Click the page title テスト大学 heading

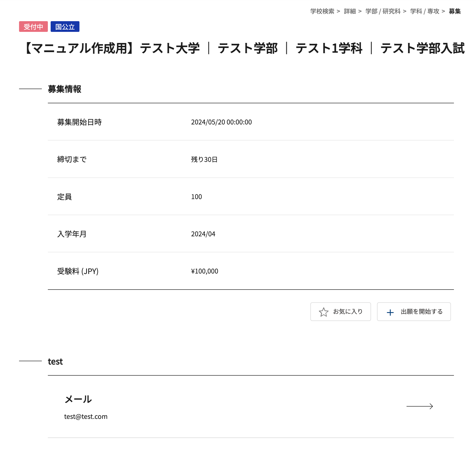244,48
